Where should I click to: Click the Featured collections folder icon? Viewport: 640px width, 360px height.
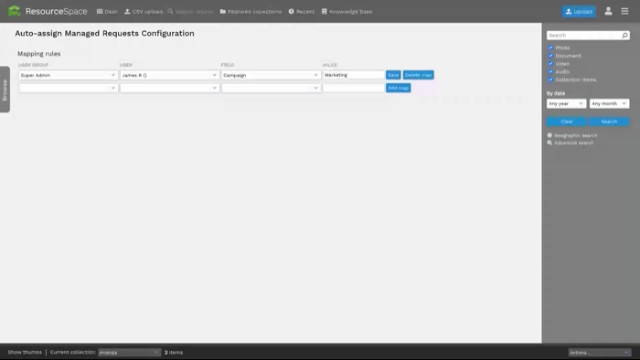(223, 11)
